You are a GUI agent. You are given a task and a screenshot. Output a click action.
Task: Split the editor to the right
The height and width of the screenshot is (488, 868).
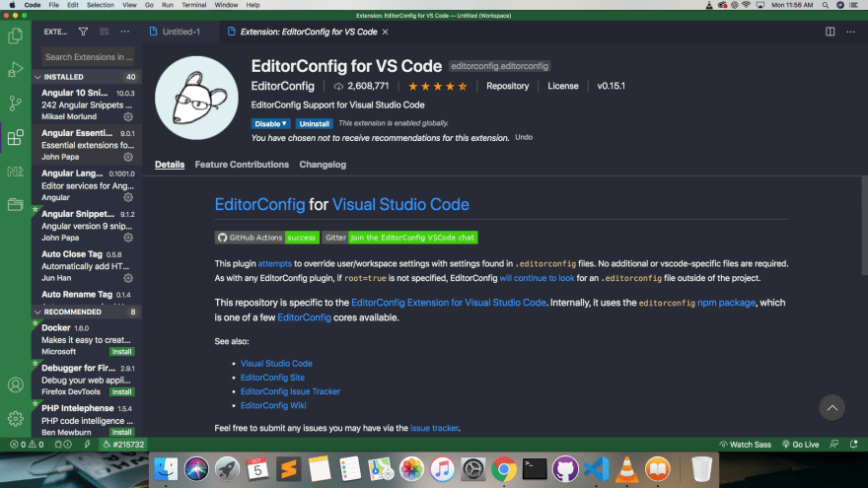click(x=830, y=33)
